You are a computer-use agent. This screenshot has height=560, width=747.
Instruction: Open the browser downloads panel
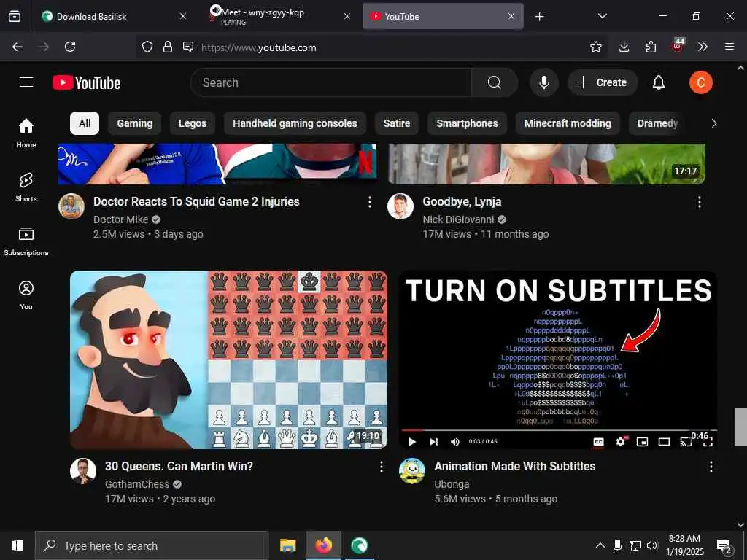[624, 47]
